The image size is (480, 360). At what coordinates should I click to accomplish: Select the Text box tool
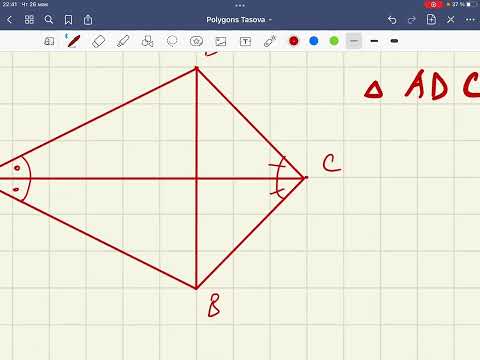click(x=245, y=41)
